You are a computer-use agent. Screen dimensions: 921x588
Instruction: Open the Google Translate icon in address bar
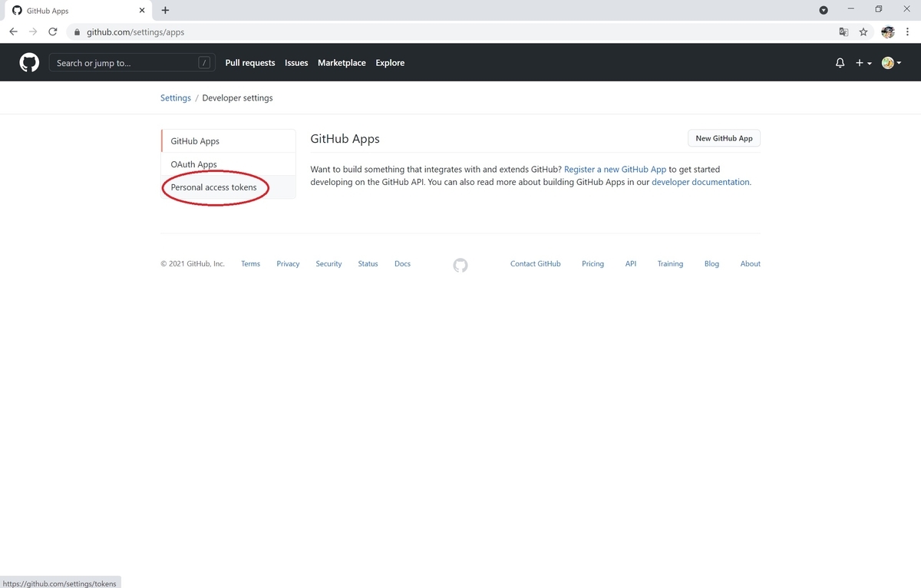tap(843, 32)
